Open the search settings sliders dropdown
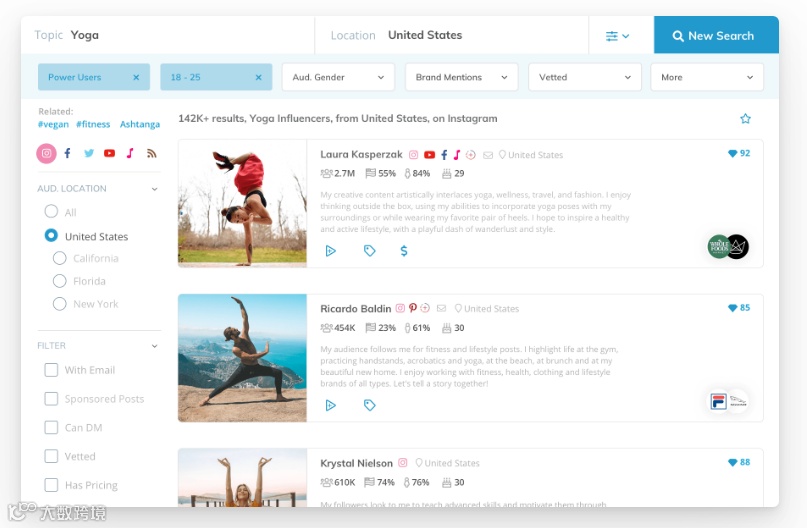This screenshot has width=807, height=528. [x=618, y=36]
